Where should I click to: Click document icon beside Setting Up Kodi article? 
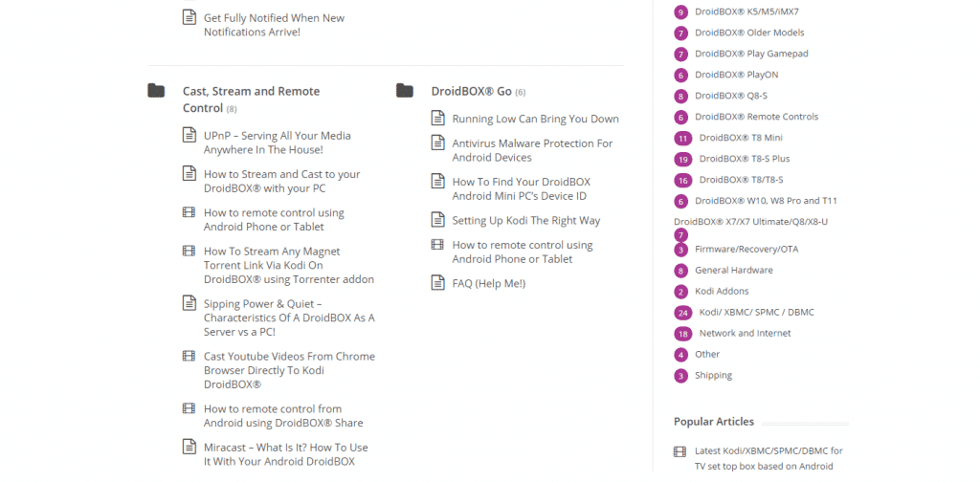coord(438,220)
